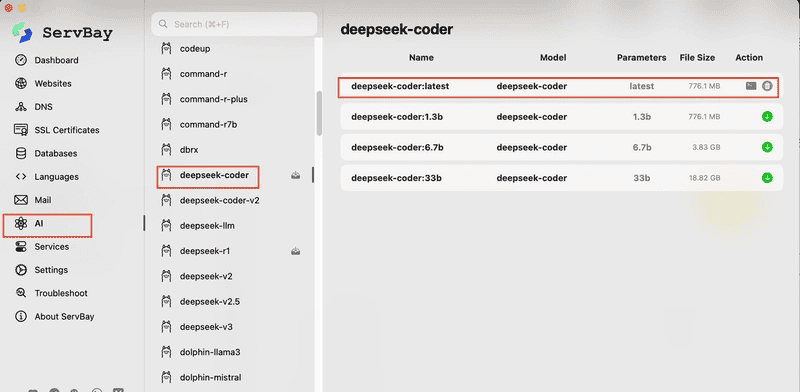Click the Name column header
This screenshot has width=800, height=392.
pyautogui.click(x=421, y=58)
